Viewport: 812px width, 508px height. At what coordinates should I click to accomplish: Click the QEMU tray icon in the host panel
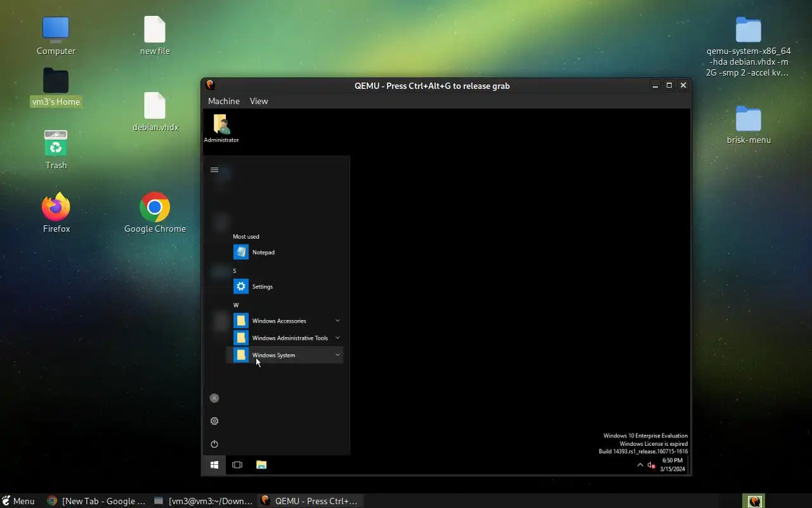(754, 501)
